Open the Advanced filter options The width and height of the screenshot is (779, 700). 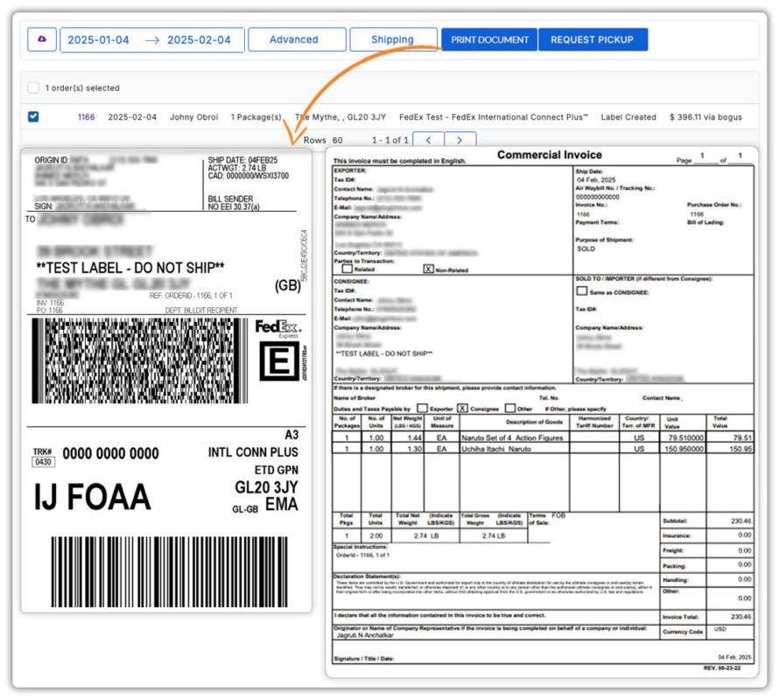tap(297, 39)
